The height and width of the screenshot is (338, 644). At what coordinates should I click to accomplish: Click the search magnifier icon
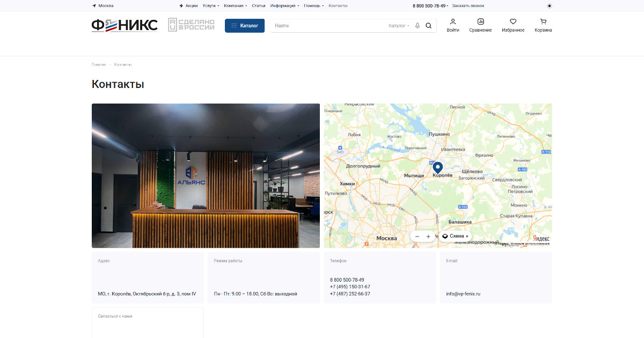pos(428,26)
